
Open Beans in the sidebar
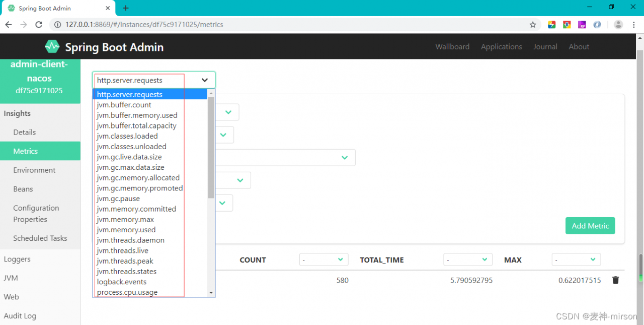(40, 189)
